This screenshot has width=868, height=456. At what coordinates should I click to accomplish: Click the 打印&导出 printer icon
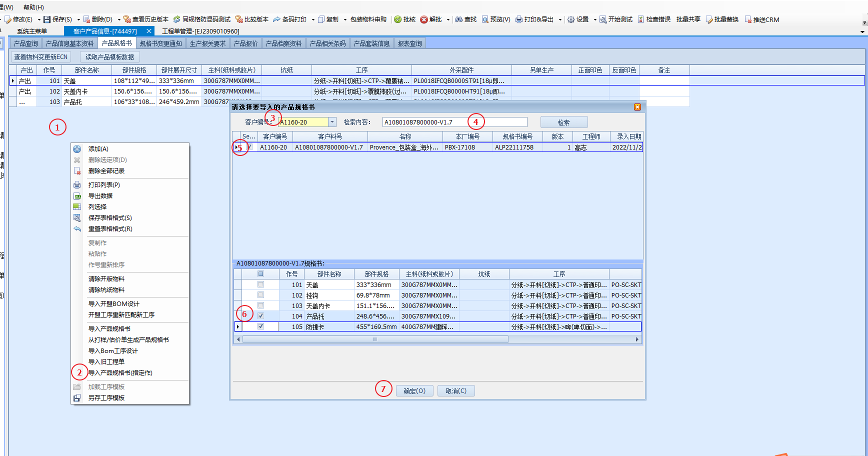(519, 19)
